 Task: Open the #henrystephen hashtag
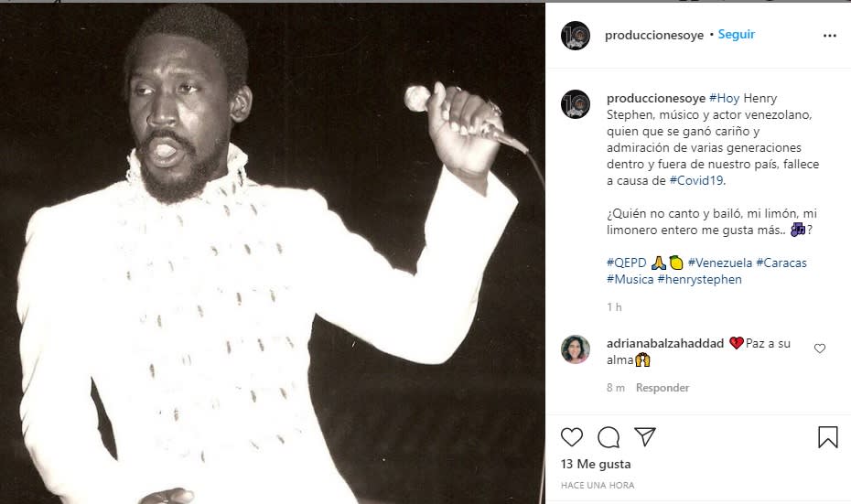pos(699,279)
